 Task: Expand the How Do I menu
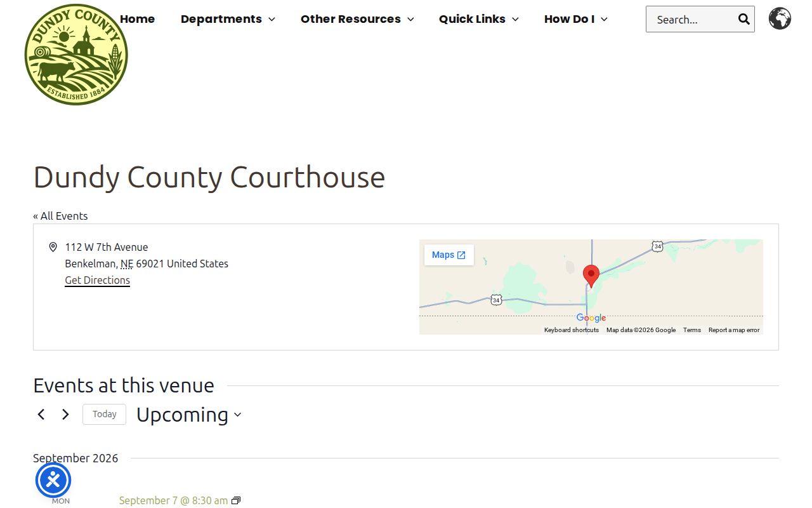tap(576, 19)
